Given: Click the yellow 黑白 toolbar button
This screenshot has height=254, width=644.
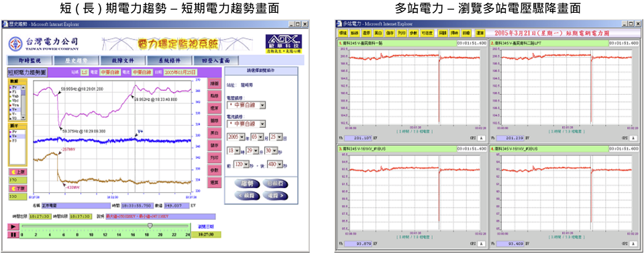Looking at the screenshot, I should point(379,32).
